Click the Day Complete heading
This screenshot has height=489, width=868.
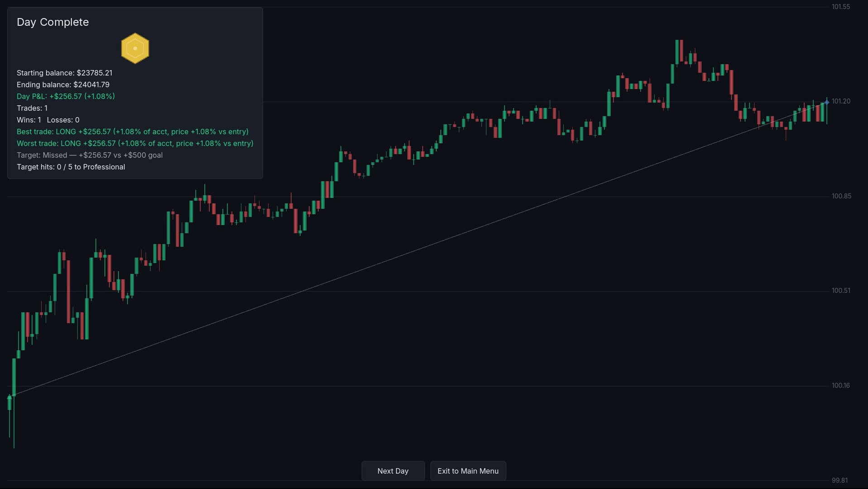(53, 22)
